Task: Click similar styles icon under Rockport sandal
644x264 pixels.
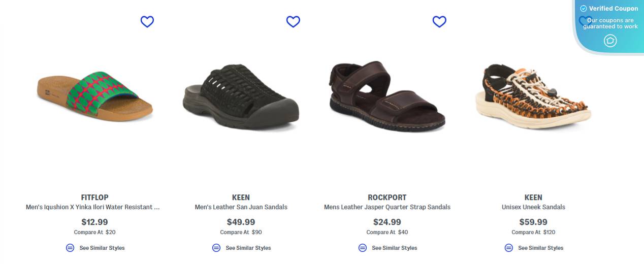Action: pyautogui.click(x=363, y=248)
